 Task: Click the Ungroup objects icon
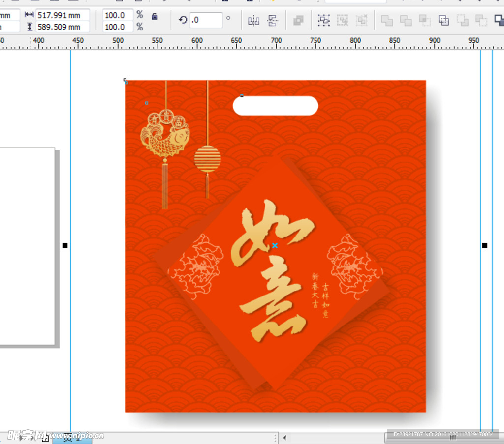[342, 20]
